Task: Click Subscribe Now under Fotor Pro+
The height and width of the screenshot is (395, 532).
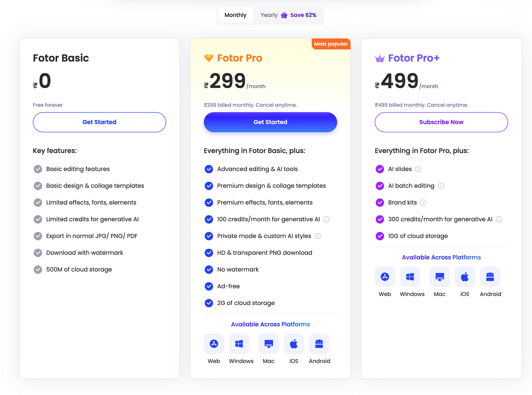Action: point(441,122)
